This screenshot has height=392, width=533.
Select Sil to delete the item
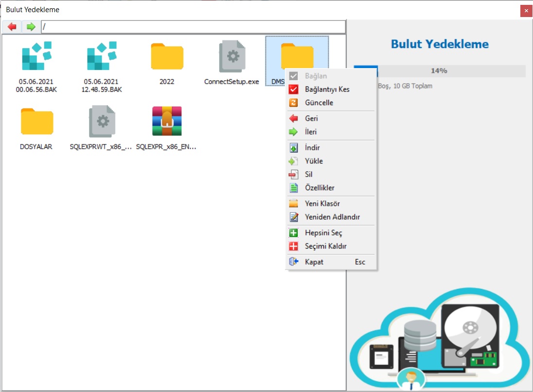click(x=308, y=175)
